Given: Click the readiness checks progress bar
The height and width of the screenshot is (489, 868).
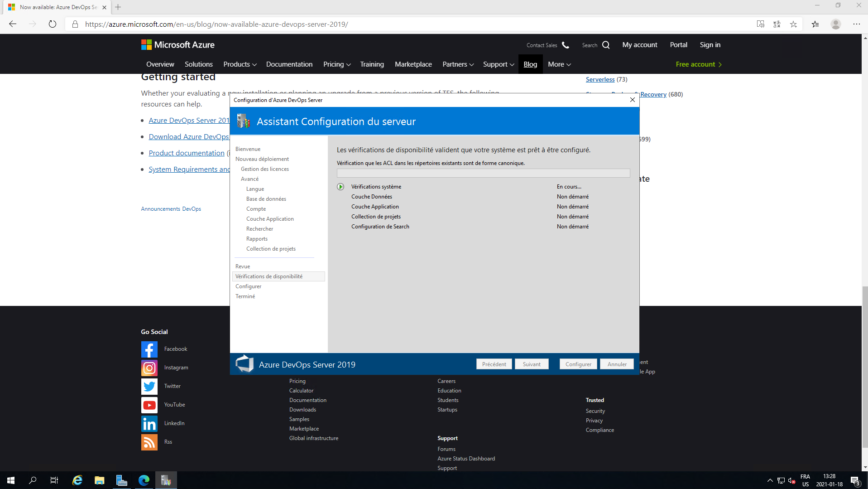Looking at the screenshot, I should pos(483,173).
